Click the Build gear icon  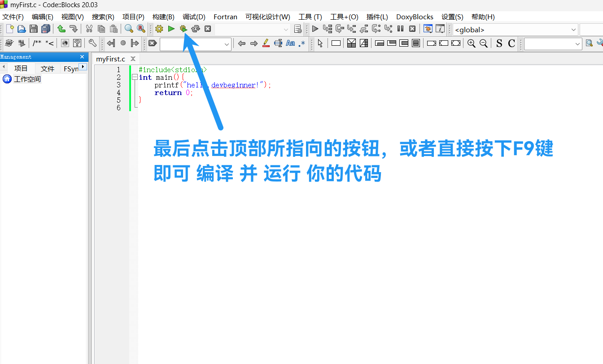(159, 29)
